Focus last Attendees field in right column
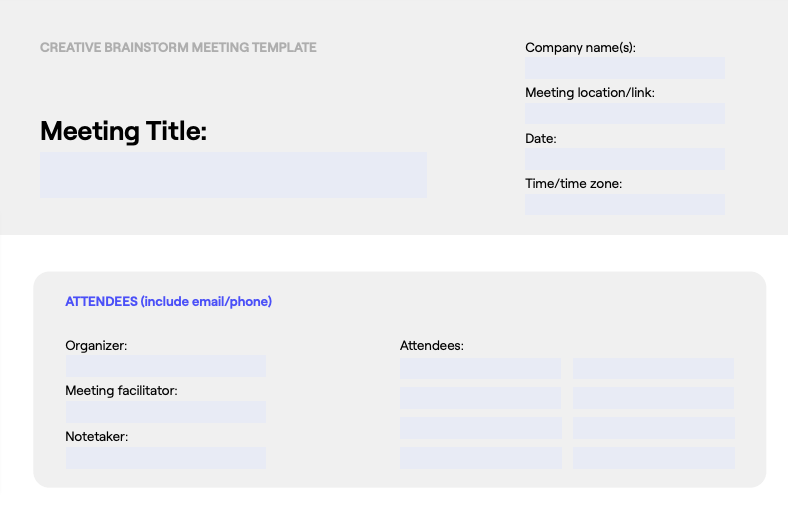 pyautogui.click(x=653, y=458)
